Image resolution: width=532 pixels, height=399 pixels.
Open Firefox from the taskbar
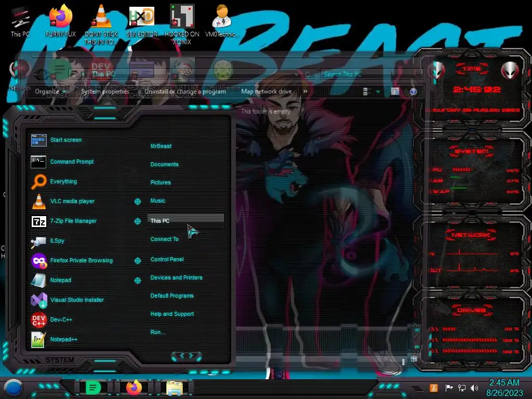pyautogui.click(x=134, y=388)
